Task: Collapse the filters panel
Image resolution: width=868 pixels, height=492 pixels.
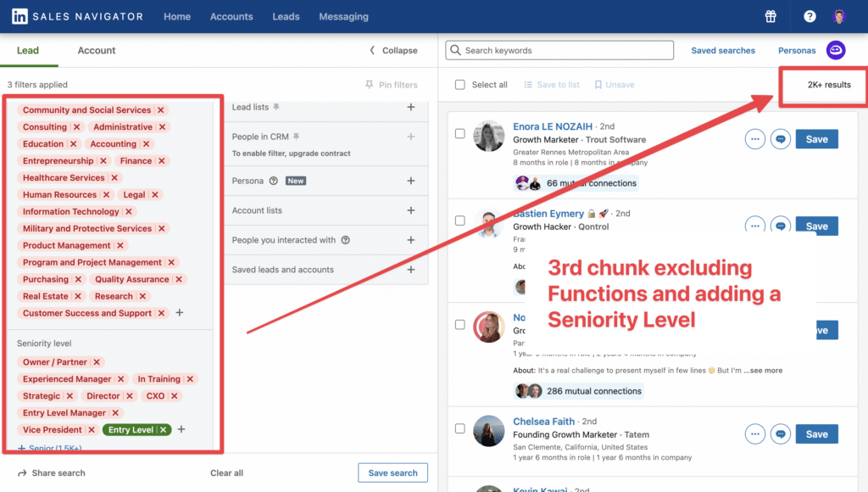Action: tap(393, 50)
